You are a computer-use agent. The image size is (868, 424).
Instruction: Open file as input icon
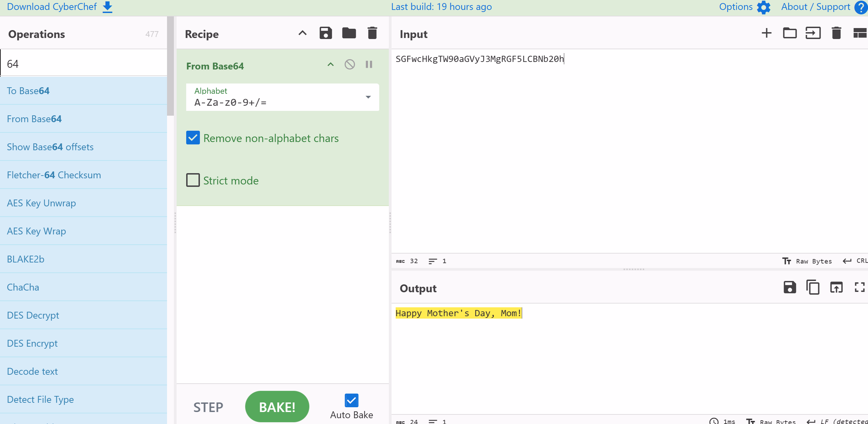813,33
